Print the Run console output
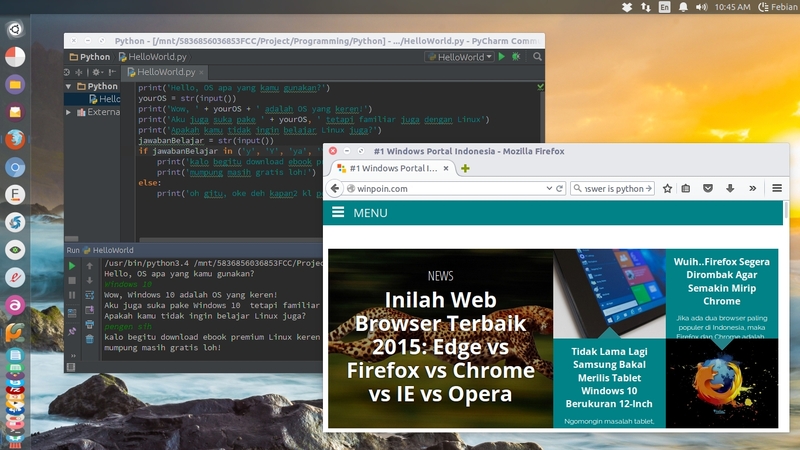 (89, 324)
